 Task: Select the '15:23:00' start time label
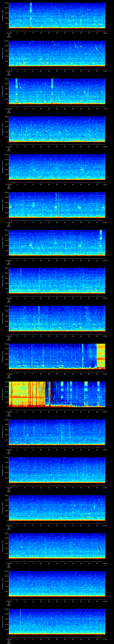[9, 374]
